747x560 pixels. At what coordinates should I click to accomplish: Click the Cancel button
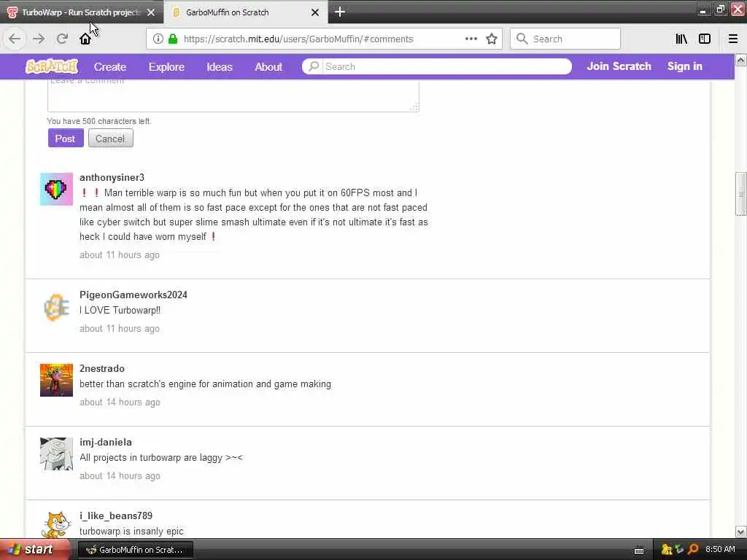click(111, 139)
